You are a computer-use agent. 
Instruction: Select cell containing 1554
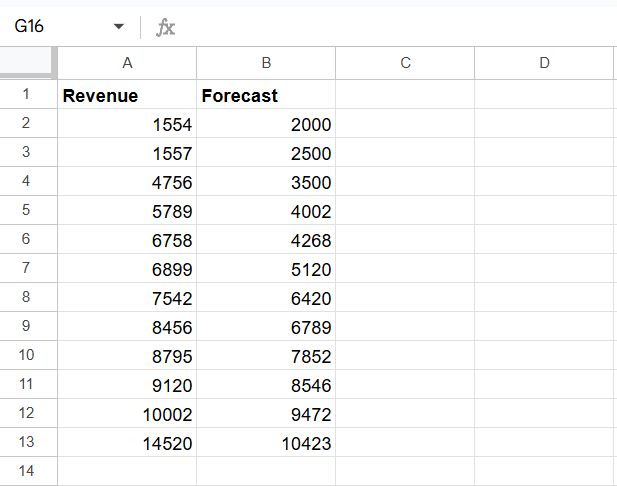(x=127, y=123)
